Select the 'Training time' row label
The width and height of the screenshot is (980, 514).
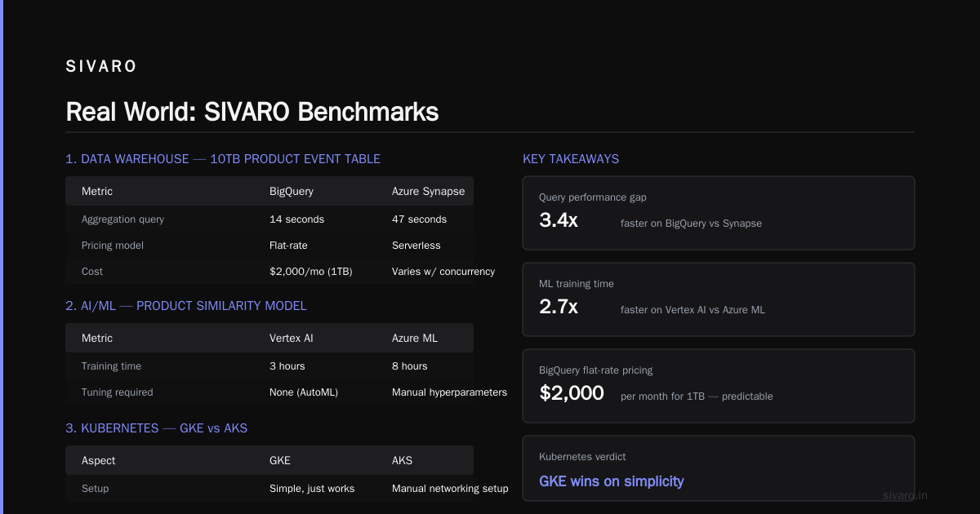tap(111, 366)
